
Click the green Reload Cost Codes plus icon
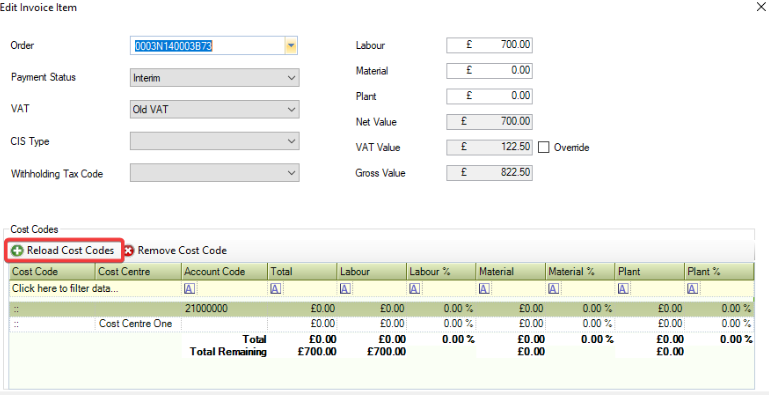click(x=17, y=251)
